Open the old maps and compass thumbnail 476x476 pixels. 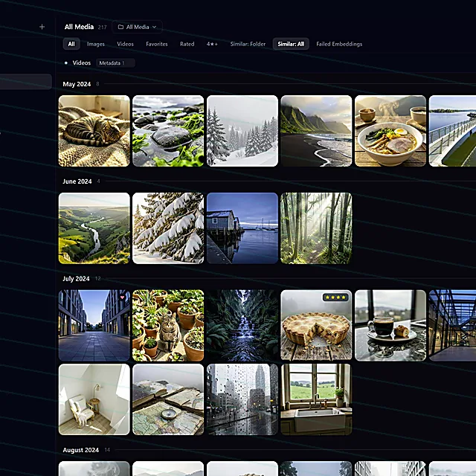pos(168,399)
